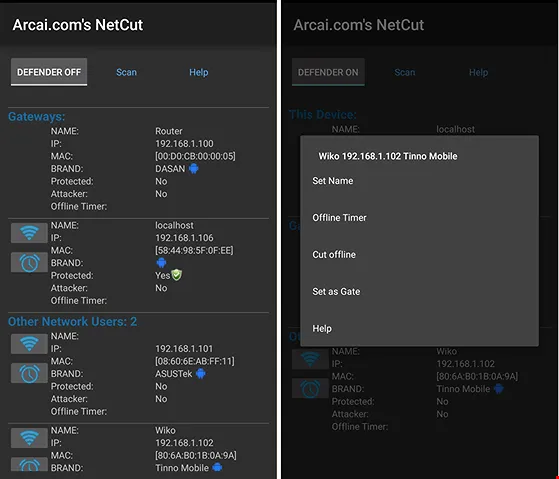This screenshot has height=479, width=559.
Task: Choose Offline Timer in the popup menu
Action: [x=339, y=217]
